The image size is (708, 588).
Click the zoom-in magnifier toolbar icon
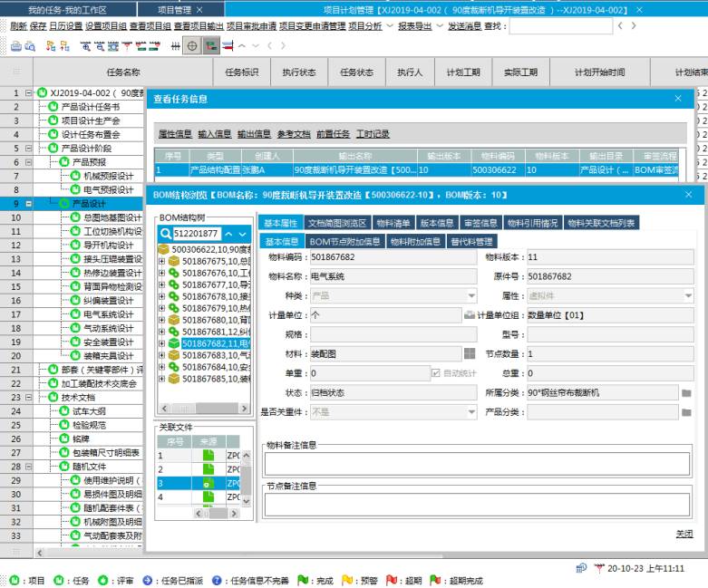click(86, 45)
